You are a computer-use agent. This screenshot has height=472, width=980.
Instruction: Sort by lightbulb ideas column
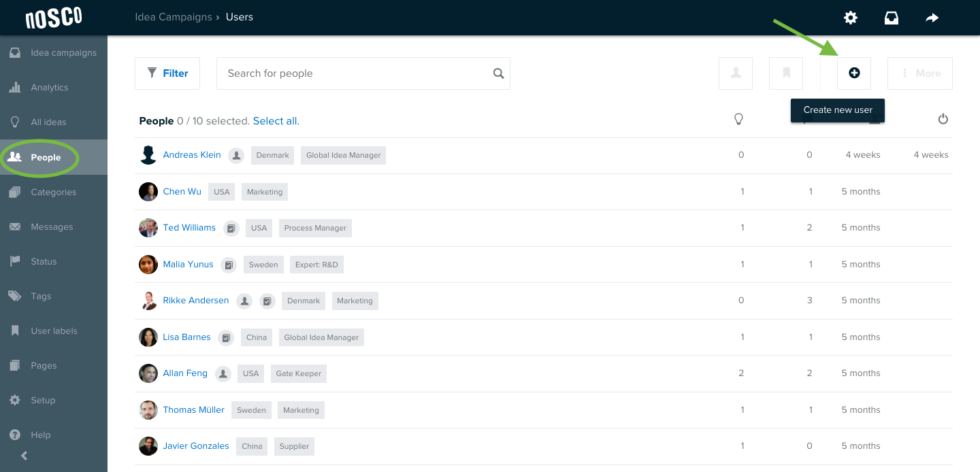coord(738,119)
